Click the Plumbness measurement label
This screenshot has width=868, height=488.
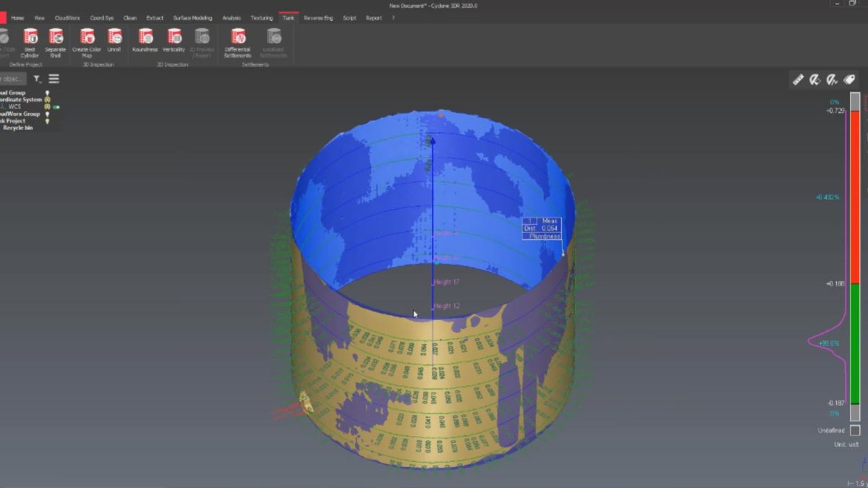544,236
